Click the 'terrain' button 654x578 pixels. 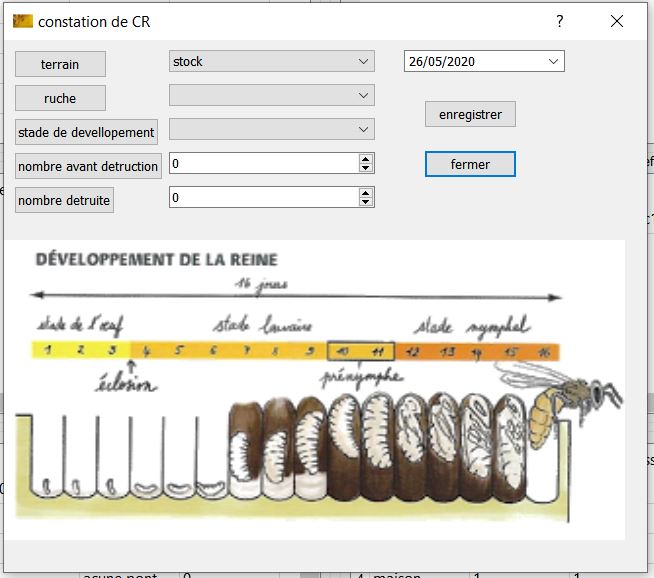(60, 64)
